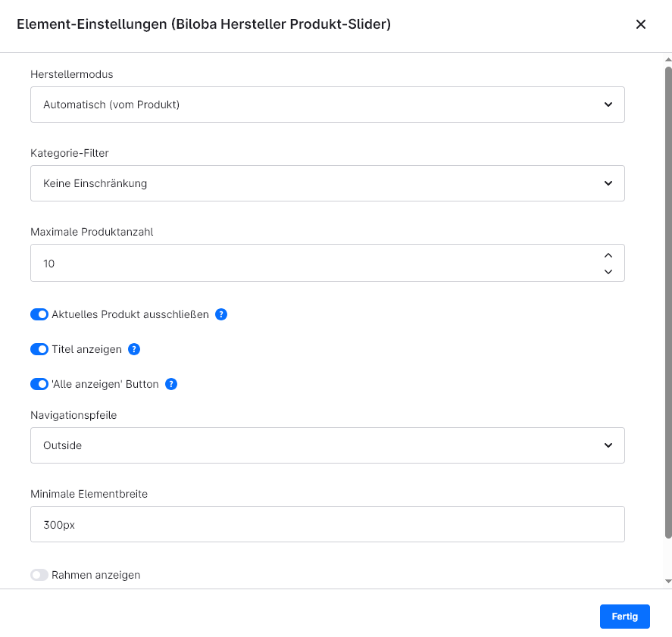Click the Minimale Elementbreite input field
672x637 pixels.
click(327, 524)
